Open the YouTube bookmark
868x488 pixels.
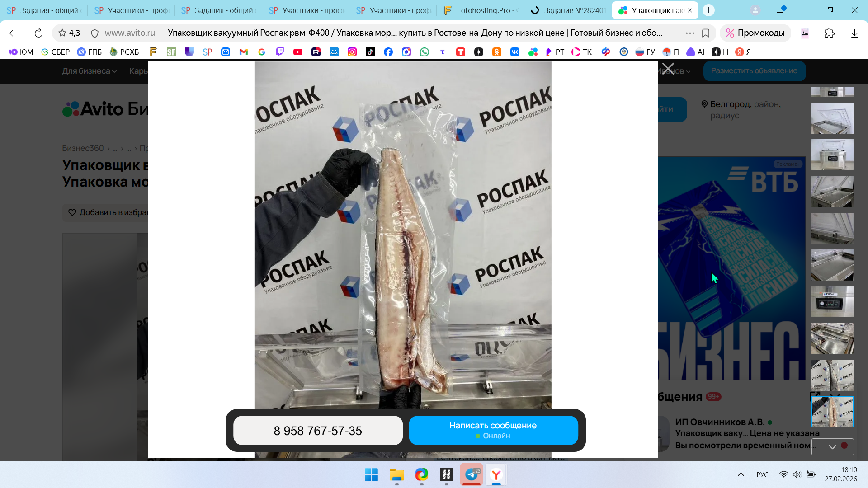(297, 52)
